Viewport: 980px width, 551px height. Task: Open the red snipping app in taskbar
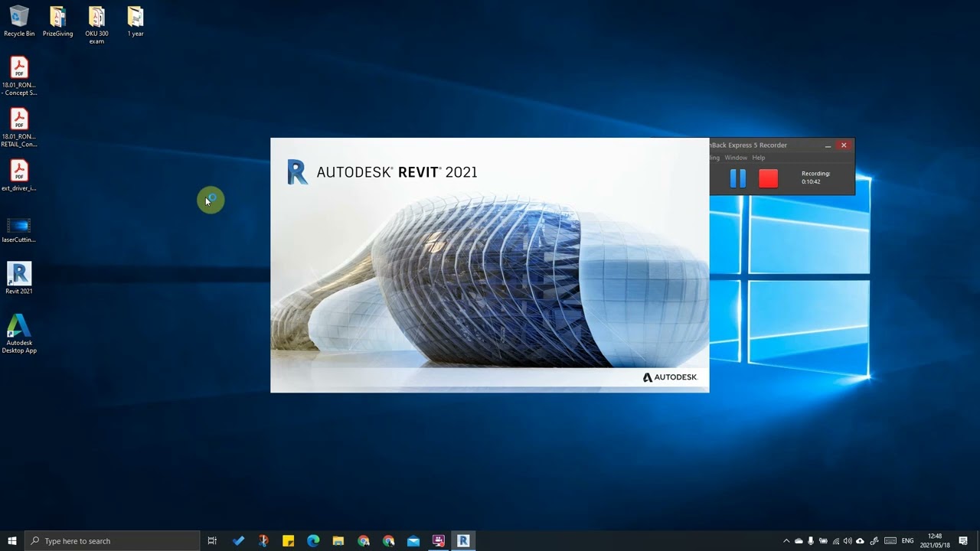click(x=263, y=541)
